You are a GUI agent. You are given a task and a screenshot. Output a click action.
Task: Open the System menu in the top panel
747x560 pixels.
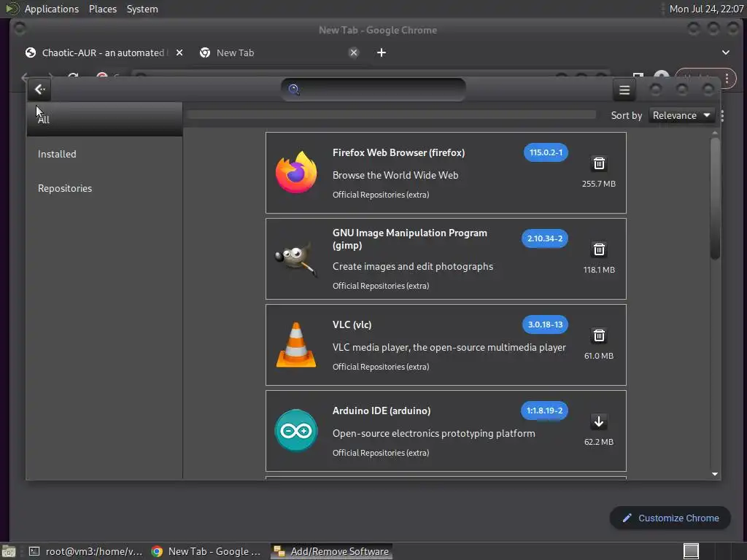point(142,9)
